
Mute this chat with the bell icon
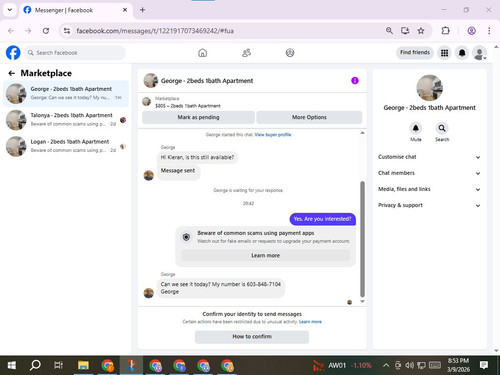[x=416, y=128]
